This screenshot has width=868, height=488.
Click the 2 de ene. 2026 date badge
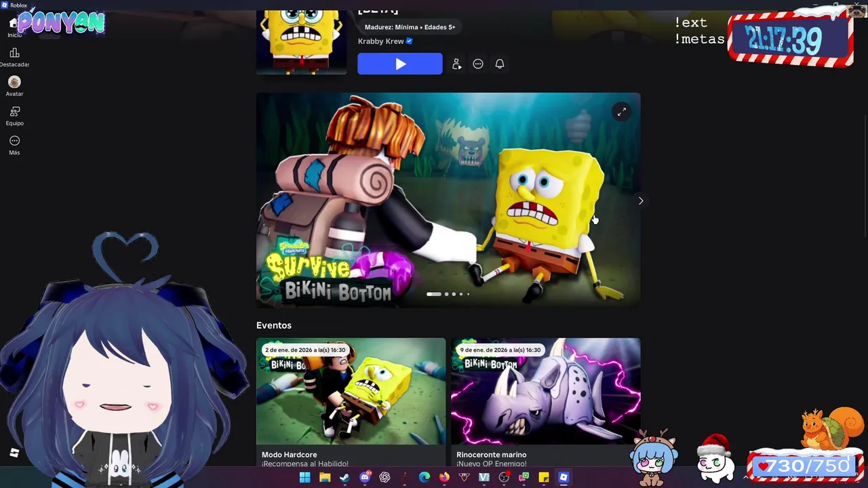[305, 350]
